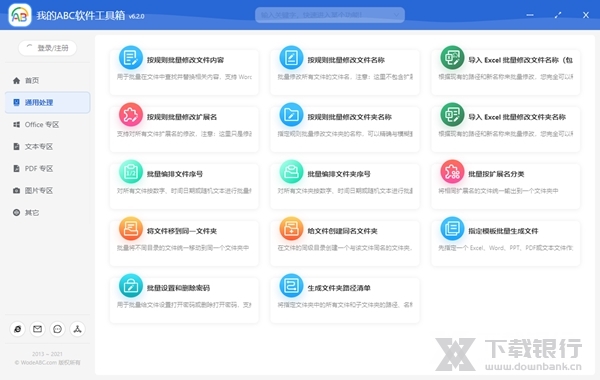
Task: Click the 批量设置和删除密码 title
Action: [178, 288]
